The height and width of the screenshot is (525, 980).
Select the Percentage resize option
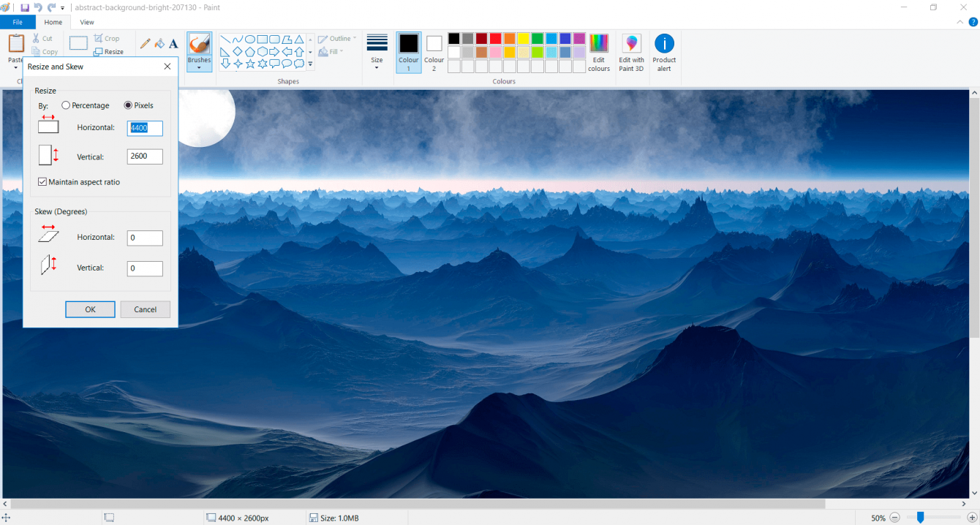[66, 105]
